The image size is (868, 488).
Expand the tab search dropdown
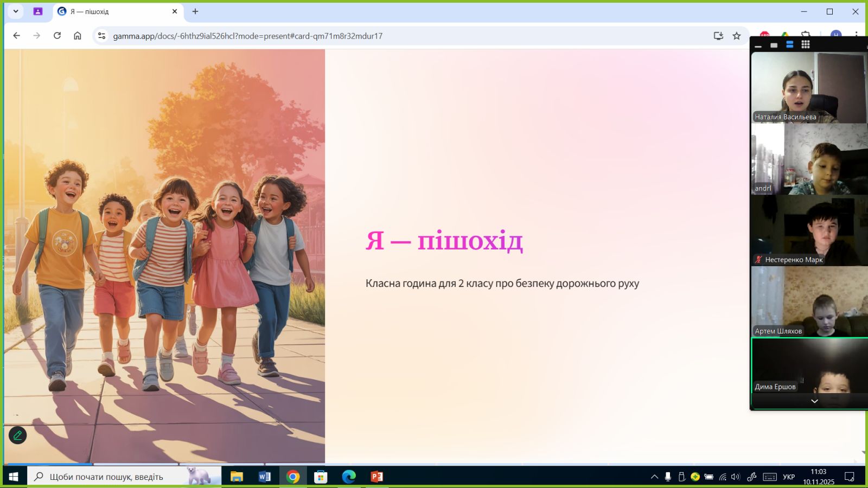(16, 11)
